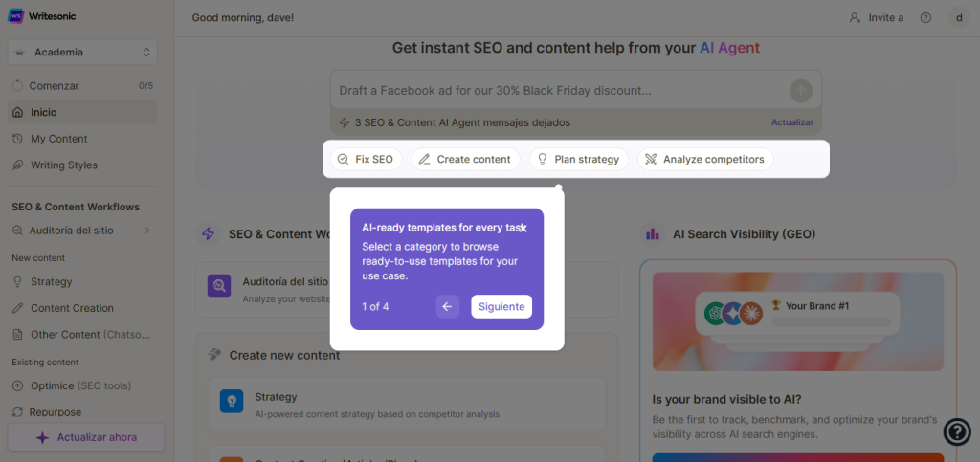Select Inicio in the sidebar
980x462 pixels.
(43, 112)
